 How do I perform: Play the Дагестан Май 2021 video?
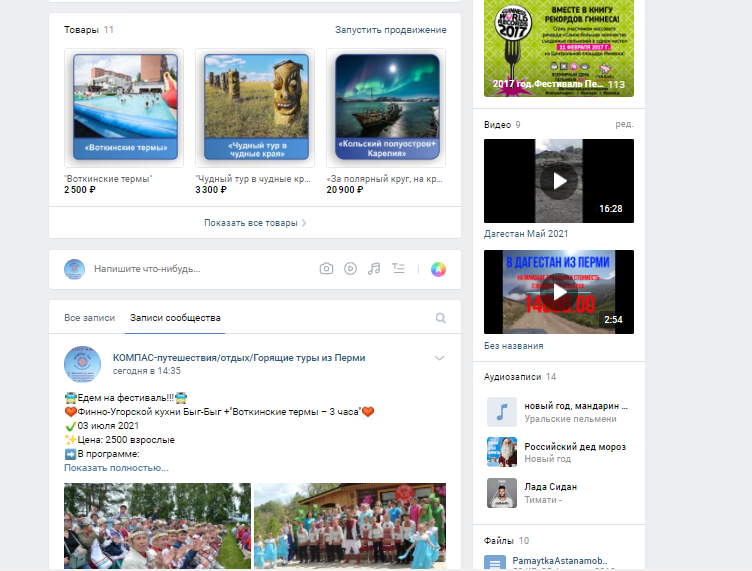[x=559, y=181]
